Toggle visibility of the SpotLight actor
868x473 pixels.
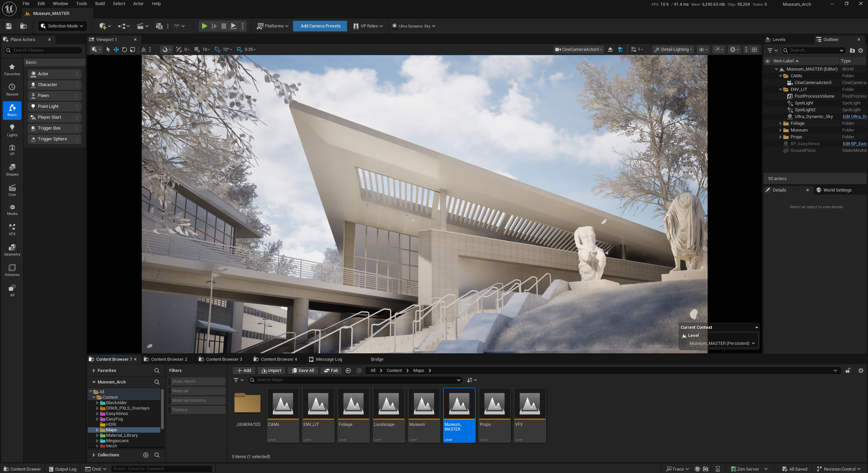click(x=768, y=103)
